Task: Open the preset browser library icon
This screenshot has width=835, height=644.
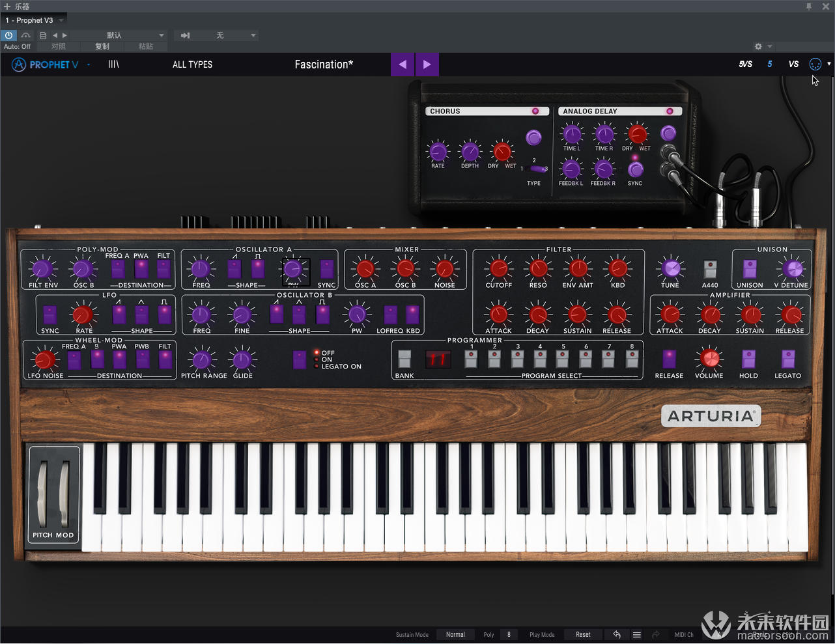Action: tap(113, 64)
